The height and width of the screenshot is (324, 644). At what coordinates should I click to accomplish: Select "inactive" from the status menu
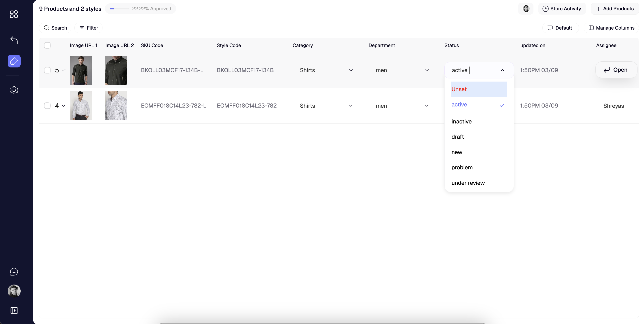pyautogui.click(x=461, y=122)
